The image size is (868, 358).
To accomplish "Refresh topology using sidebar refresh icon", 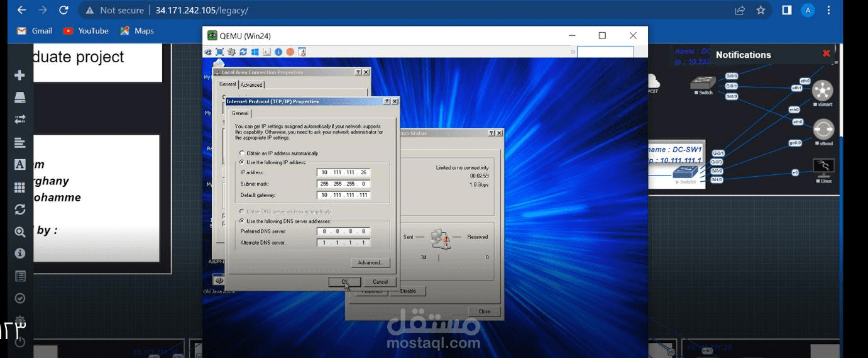I will (19, 210).
